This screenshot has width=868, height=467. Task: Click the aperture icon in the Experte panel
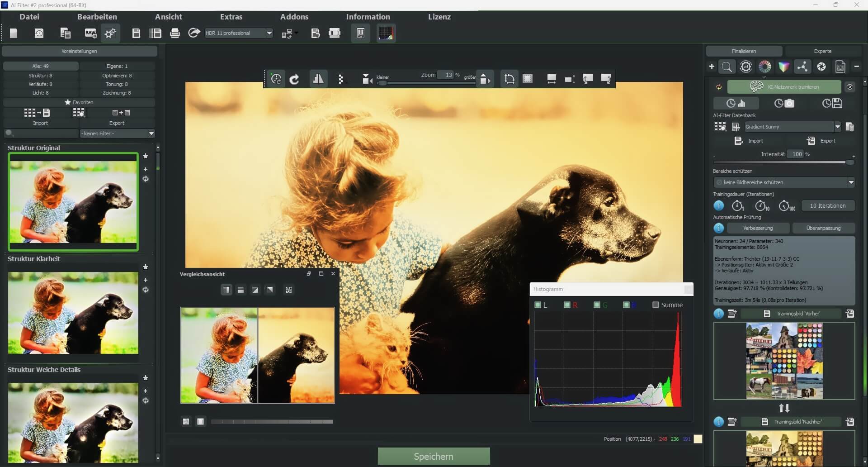[821, 67]
